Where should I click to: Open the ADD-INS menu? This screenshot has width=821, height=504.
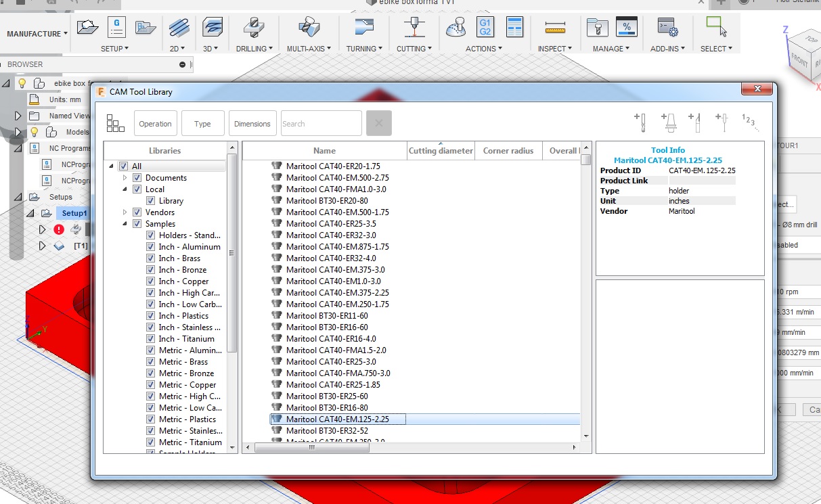click(x=667, y=49)
